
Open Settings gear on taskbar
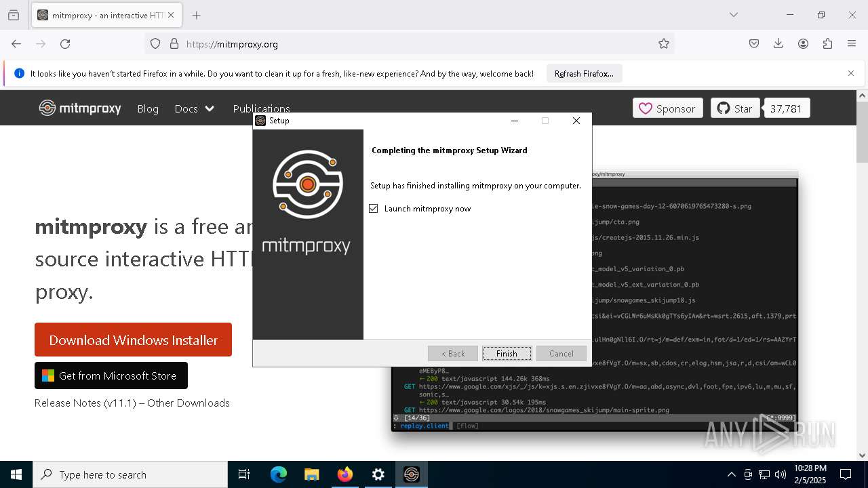(378, 474)
